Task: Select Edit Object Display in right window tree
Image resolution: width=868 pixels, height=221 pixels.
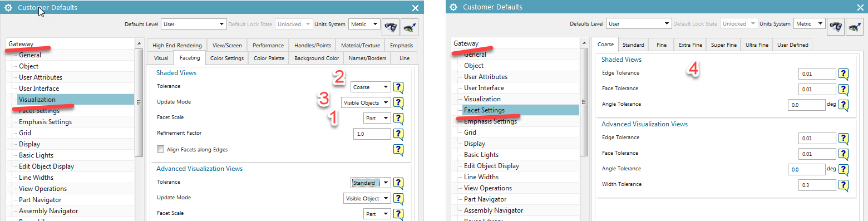Action: coord(491,166)
